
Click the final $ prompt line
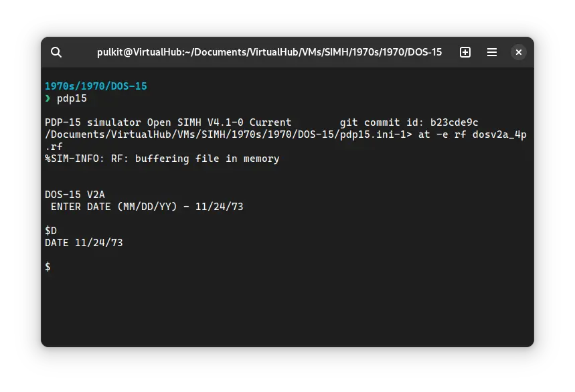tap(48, 267)
